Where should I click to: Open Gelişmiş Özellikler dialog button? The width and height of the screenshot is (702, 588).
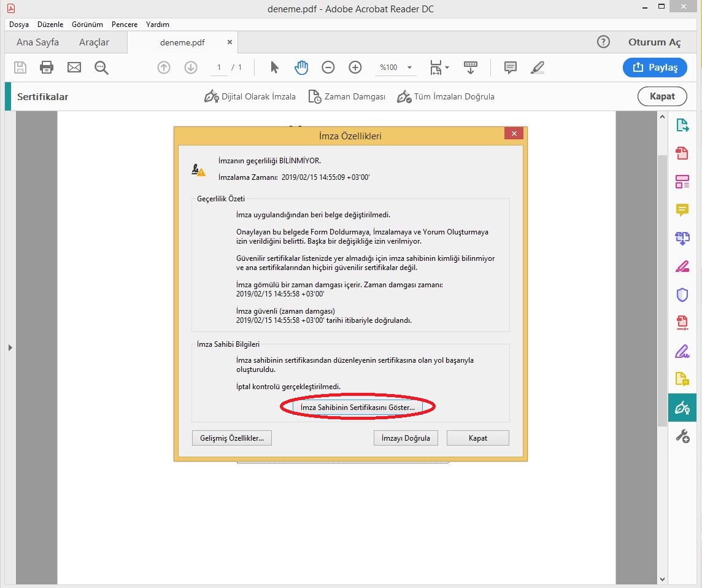tap(232, 438)
